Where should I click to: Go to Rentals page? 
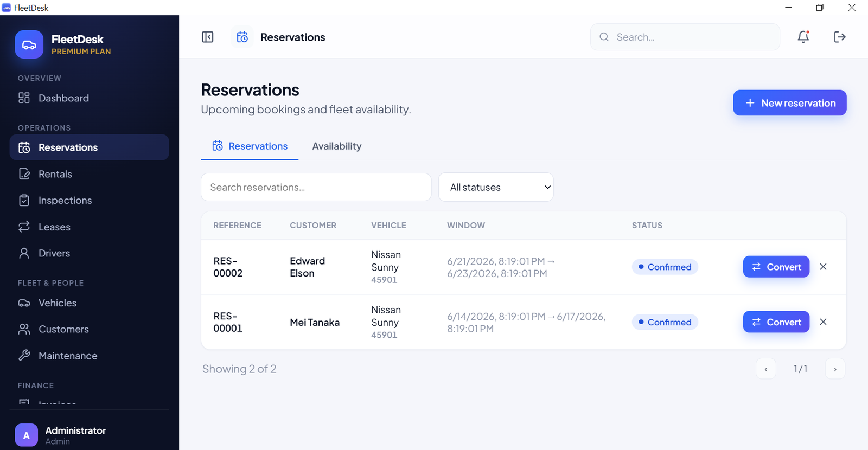point(90,174)
